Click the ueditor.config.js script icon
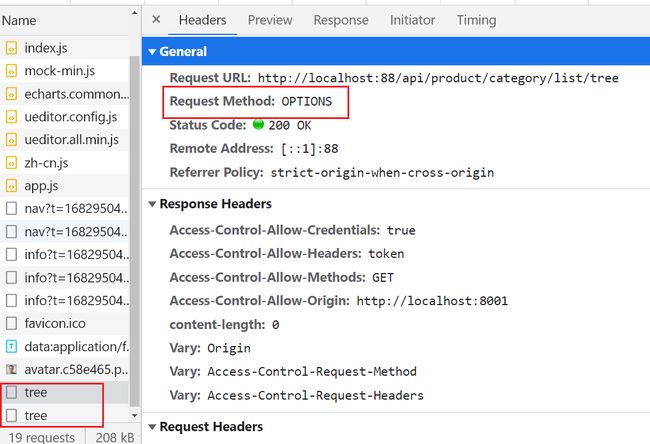The width and height of the screenshot is (650, 444). [x=12, y=117]
